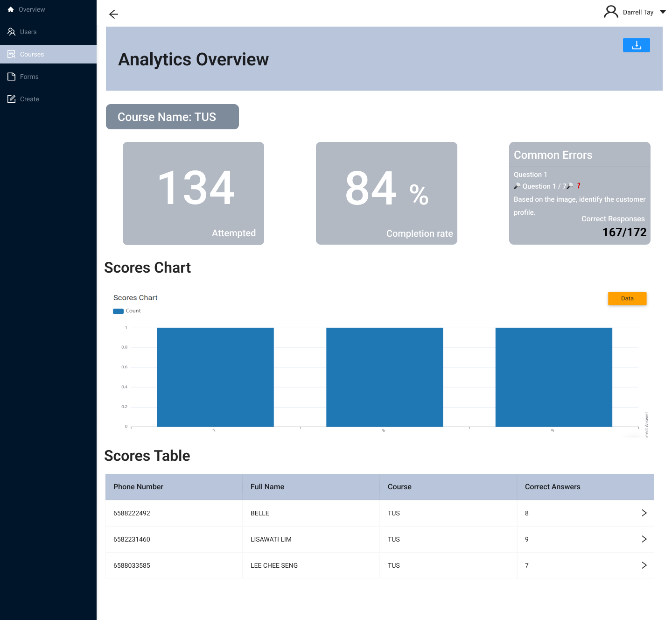The height and width of the screenshot is (620, 672).
Task: Expand the LEE CHEE SENG row chevron
Action: click(644, 565)
